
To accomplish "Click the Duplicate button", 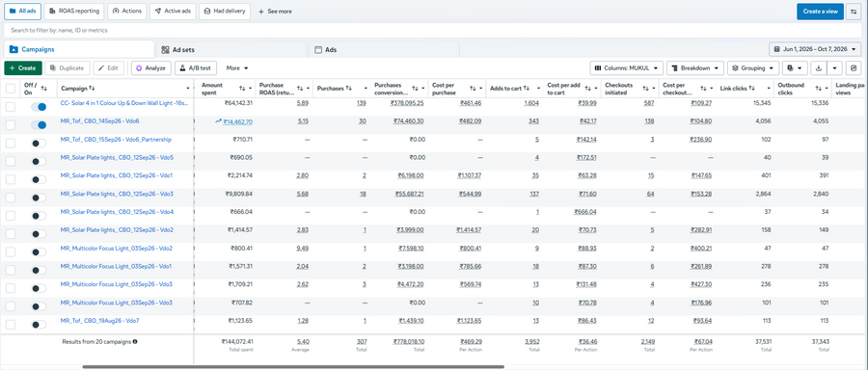I will click(68, 68).
